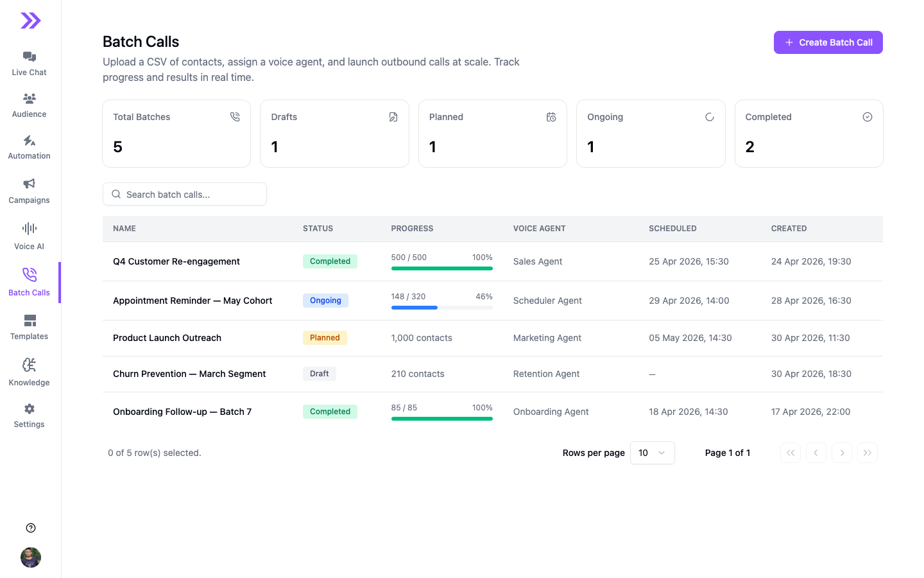The image size is (924, 578).
Task: Open the Audience section icon
Action: click(x=30, y=98)
